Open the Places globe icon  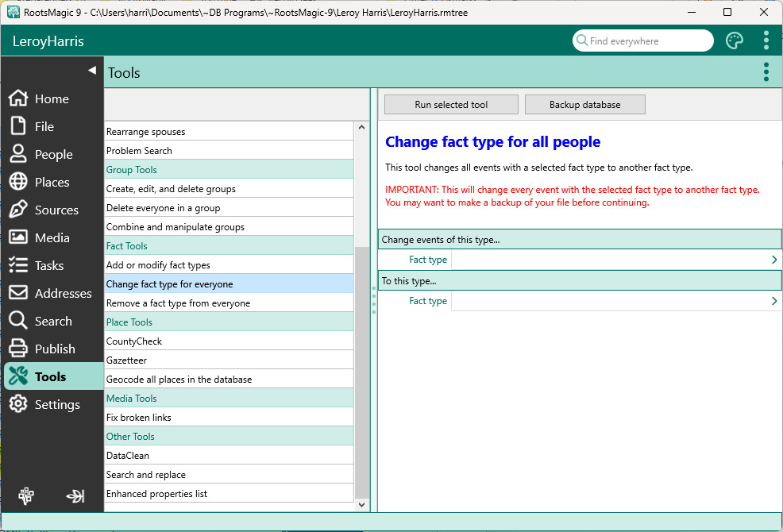click(x=18, y=182)
